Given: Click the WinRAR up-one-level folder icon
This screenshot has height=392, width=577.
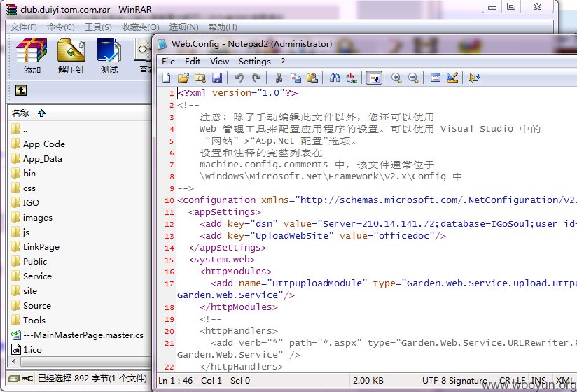Looking at the screenshot, I should (x=21, y=90).
